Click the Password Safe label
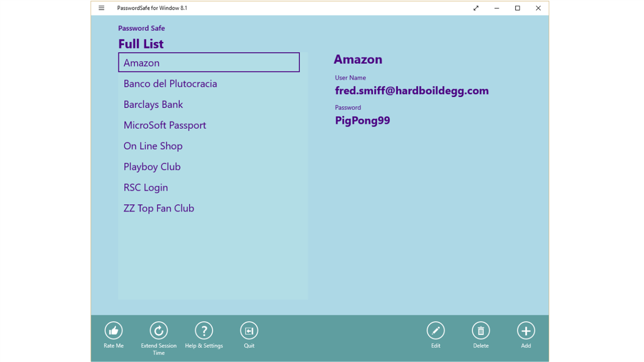Viewport: 644px width, 362px height. tap(141, 28)
